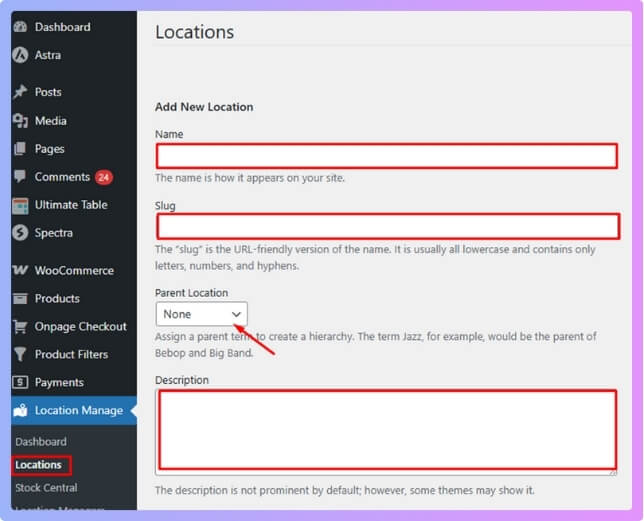Click the Slug input field
Screen dimensions: 644x521
[388, 226]
